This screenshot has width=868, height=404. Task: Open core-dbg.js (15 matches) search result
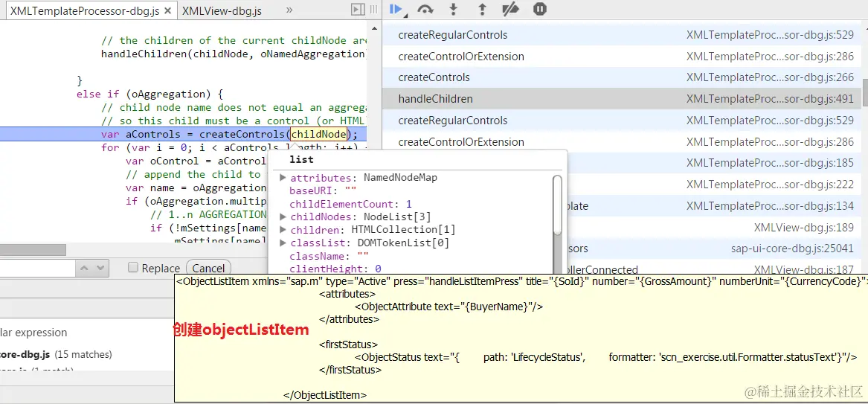pyautogui.click(x=55, y=354)
